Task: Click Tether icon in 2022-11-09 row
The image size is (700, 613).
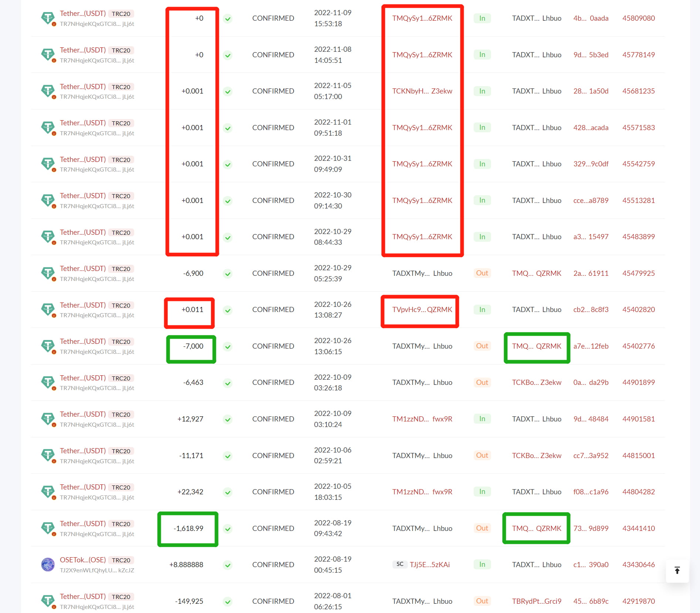Action: click(x=48, y=18)
